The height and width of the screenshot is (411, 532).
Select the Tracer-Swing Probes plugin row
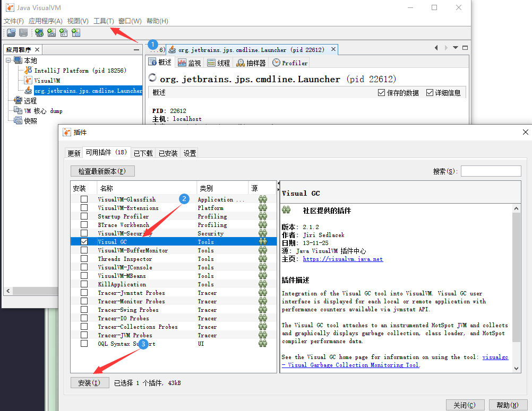pyautogui.click(x=174, y=309)
